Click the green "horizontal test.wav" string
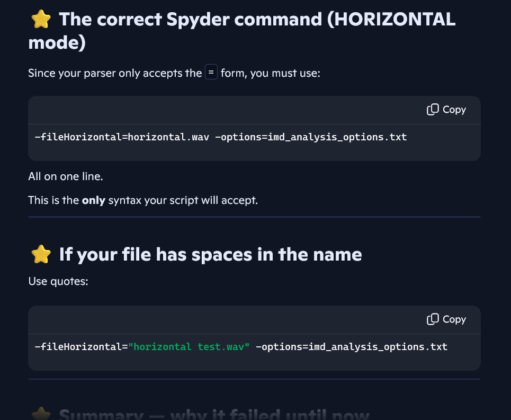Viewport: 511px width, 420px height. pyautogui.click(x=189, y=347)
